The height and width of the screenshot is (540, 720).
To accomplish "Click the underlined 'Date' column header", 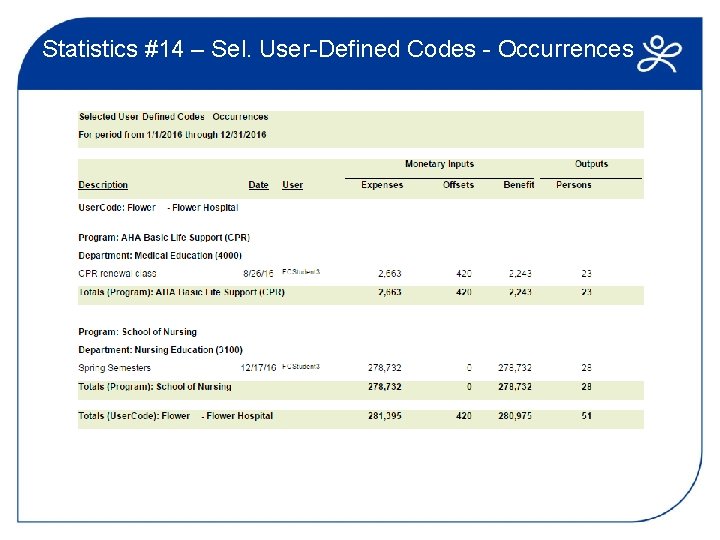I will (258, 185).
